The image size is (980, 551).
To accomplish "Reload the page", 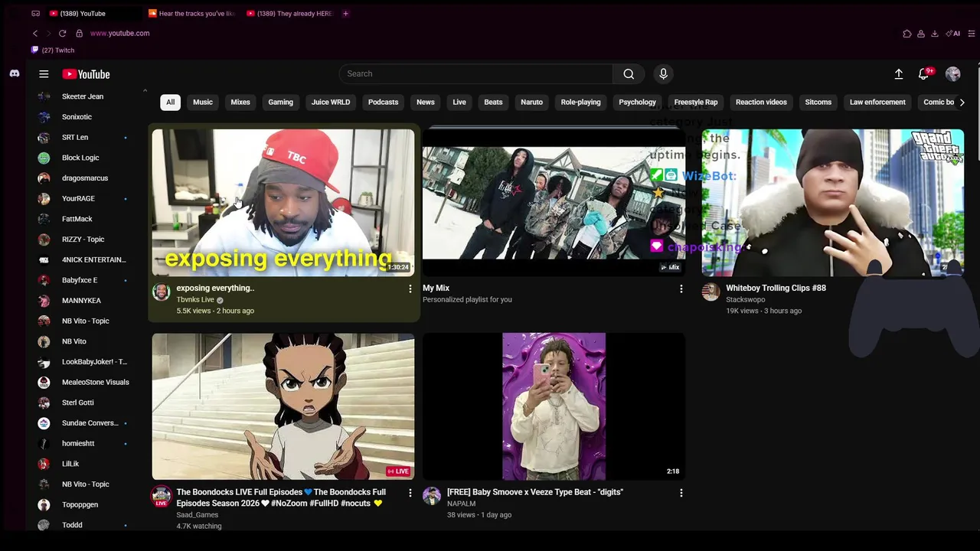I will (63, 34).
